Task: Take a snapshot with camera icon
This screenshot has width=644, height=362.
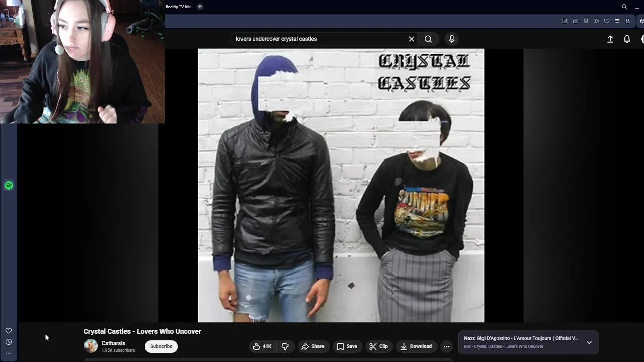Action: [576, 21]
